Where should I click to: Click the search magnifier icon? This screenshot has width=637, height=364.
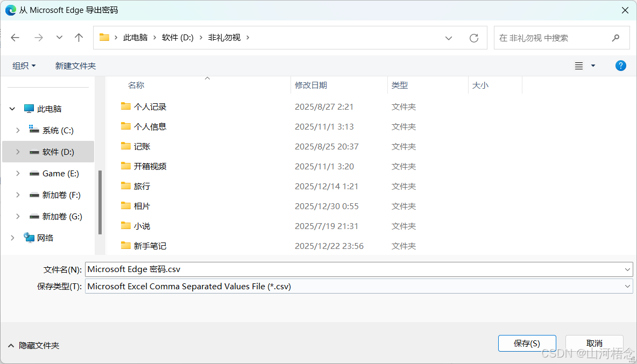616,38
